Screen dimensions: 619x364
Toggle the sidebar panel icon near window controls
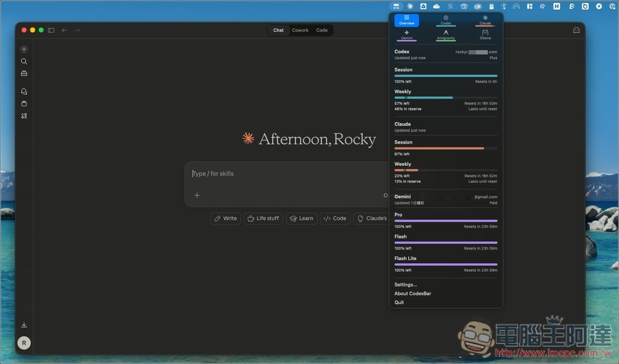[51, 30]
